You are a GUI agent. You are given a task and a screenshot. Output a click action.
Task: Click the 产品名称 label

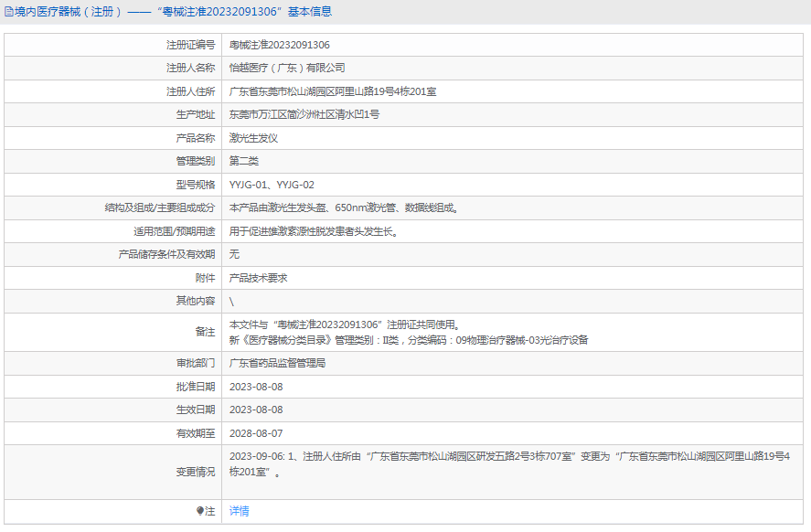point(196,138)
